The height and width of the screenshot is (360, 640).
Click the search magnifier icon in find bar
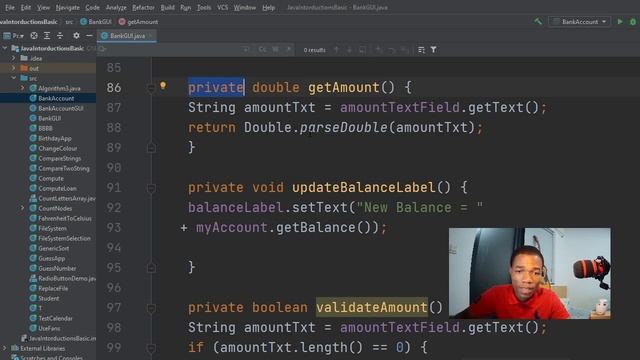point(102,49)
